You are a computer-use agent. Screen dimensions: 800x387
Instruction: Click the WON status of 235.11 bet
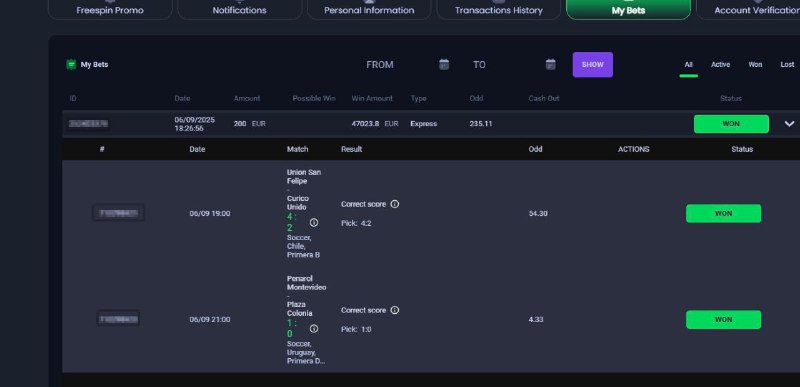point(731,124)
